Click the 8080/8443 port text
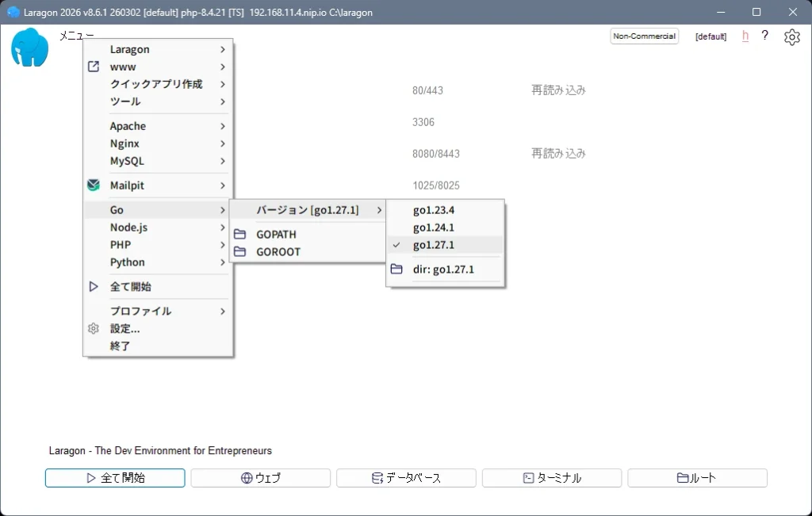812x516 pixels. click(x=436, y=154)
